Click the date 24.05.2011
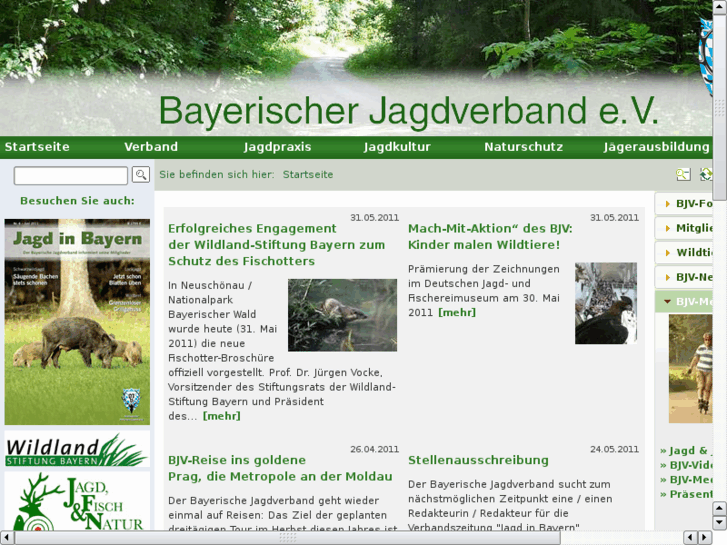The image size is (727, 545). coord(614,449)
